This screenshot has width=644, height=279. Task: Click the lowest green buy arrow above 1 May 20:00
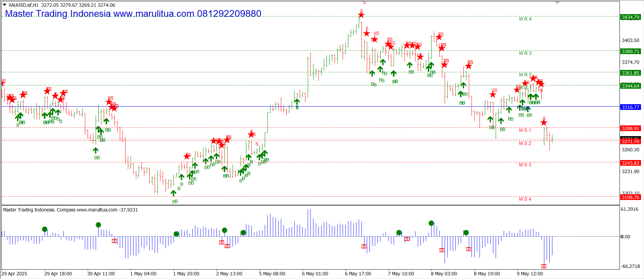tap(174, 193)
